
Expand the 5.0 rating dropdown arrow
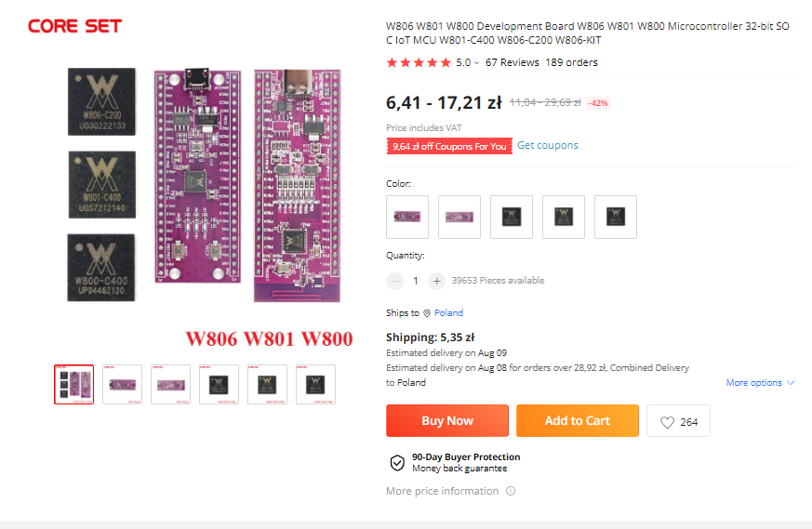[x=477, y=63]
